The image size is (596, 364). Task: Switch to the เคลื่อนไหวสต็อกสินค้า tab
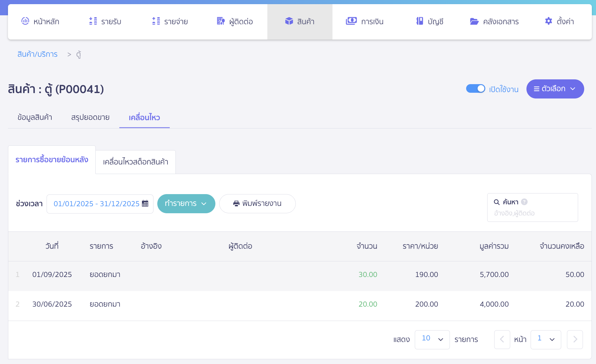click(x=135, y=162)
